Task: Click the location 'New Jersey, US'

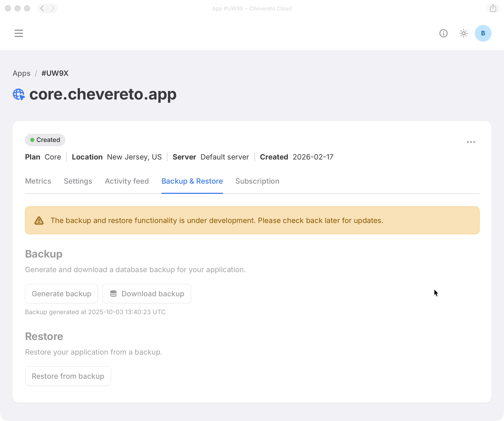Action: pos(134,157)
